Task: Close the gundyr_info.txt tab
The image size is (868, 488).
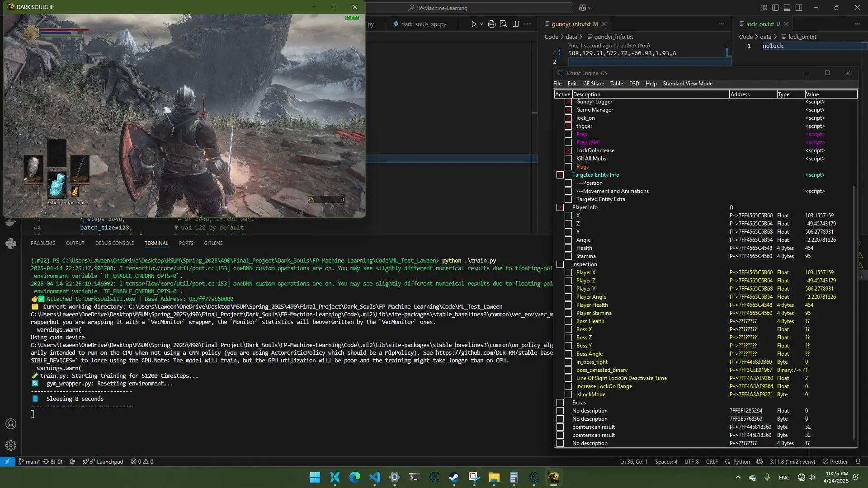Action: click(604, 24)
